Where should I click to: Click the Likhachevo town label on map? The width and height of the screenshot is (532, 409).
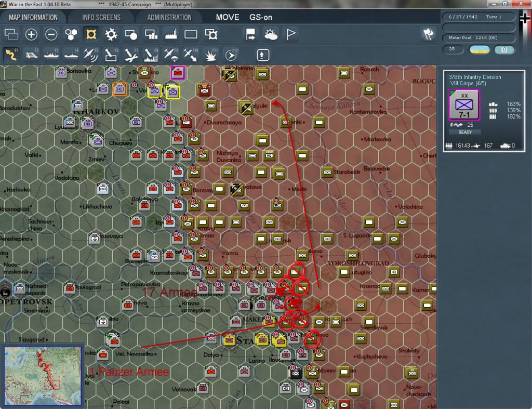[x=97, y=206]
